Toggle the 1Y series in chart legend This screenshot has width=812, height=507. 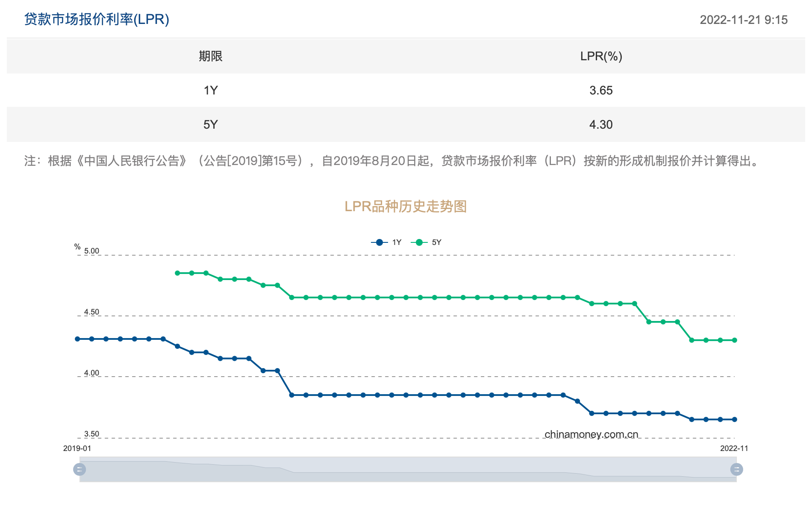pyautogui.click(x=386, y=242)
